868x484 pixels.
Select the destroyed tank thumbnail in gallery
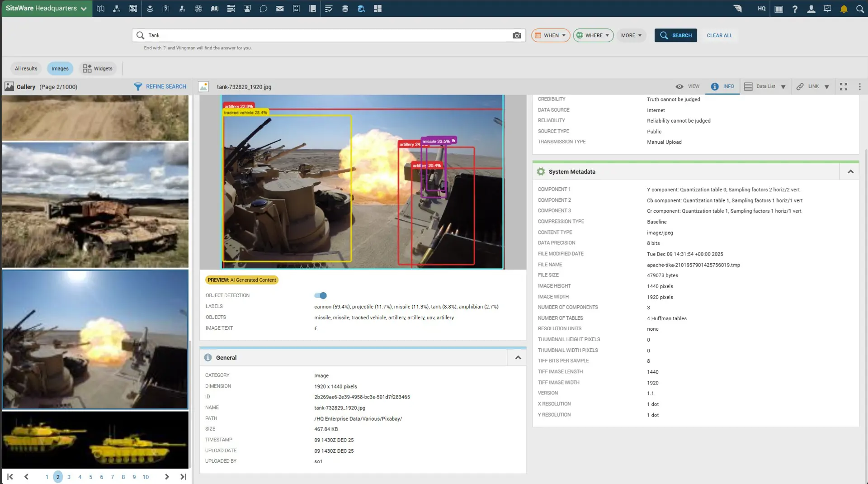coord(95,205)
